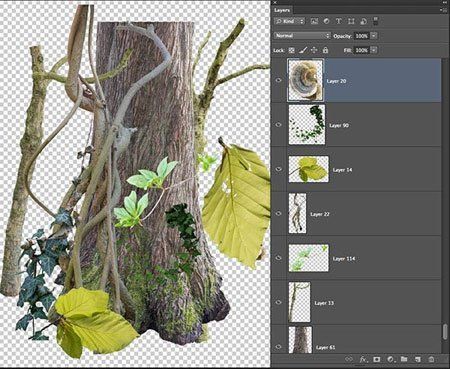Filter for adjustment layers icon
This screenshot has height=369, width=450.
point(326,21)
